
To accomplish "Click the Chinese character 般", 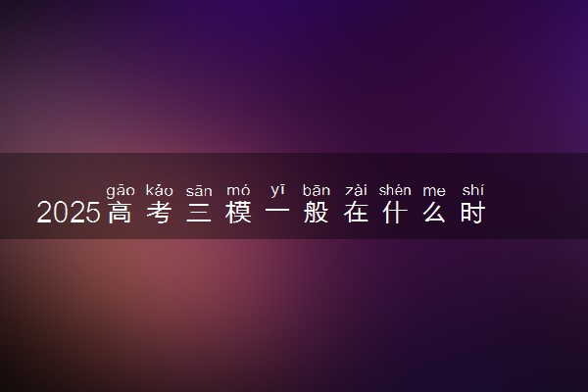I will 317,213.
